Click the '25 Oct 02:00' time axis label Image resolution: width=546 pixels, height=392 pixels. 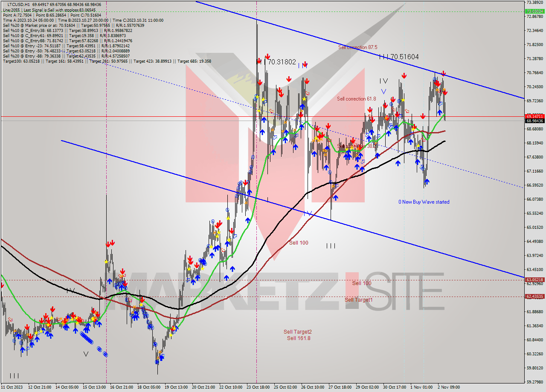point(285,387)
